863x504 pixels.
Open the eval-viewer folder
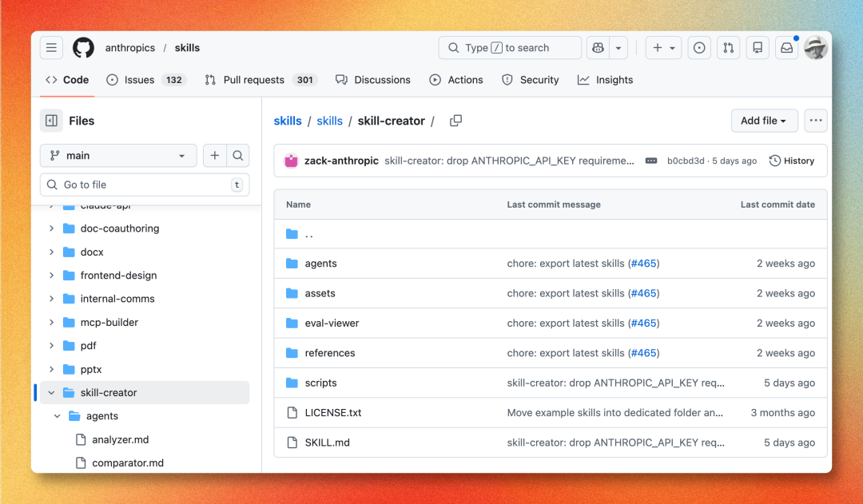click(x=332, y=323)
